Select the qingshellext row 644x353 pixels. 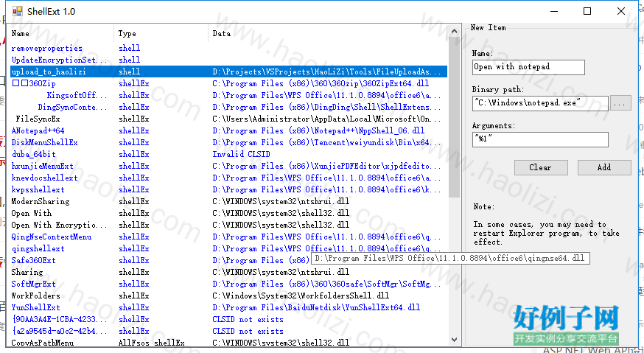227,248
